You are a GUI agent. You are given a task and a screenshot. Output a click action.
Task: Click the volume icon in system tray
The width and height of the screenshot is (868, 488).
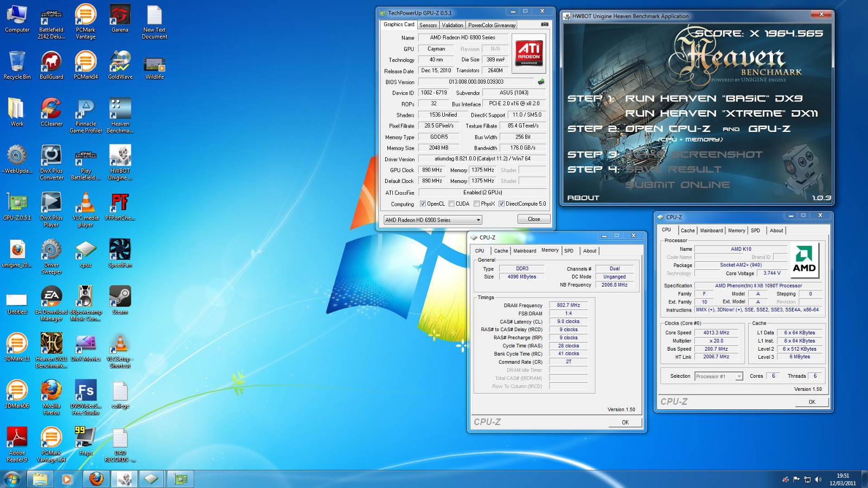[x=818, y=479]
